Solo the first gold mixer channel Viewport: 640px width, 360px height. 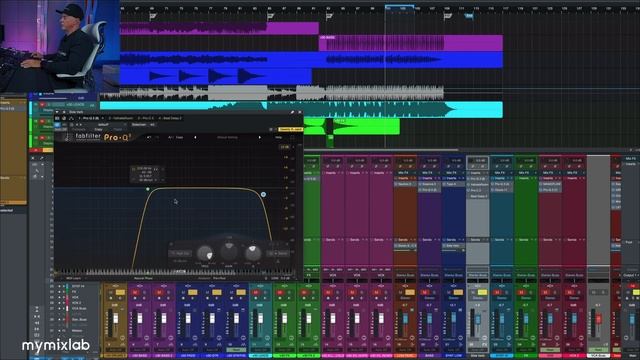coord(120,293)
